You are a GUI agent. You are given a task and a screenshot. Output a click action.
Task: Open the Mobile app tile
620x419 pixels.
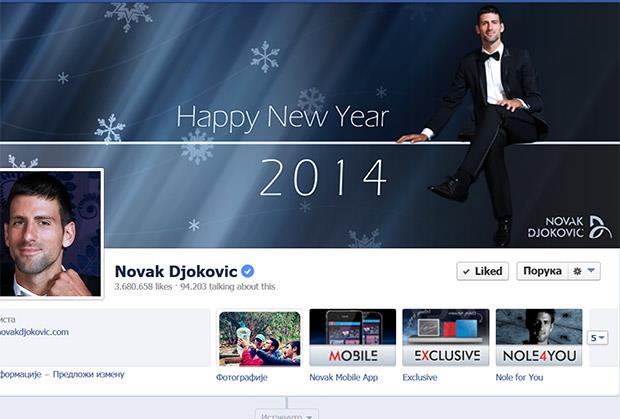point(352,338)
